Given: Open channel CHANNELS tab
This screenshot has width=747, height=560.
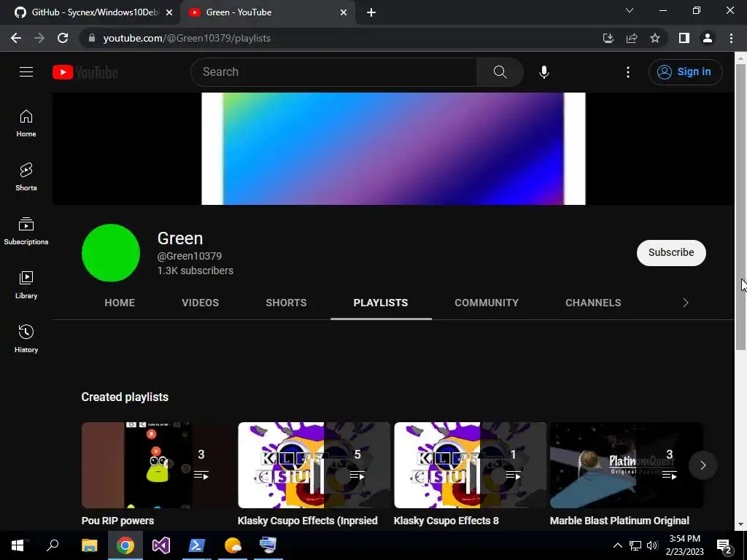Looking at the screenshot, I should coord(593,303).
